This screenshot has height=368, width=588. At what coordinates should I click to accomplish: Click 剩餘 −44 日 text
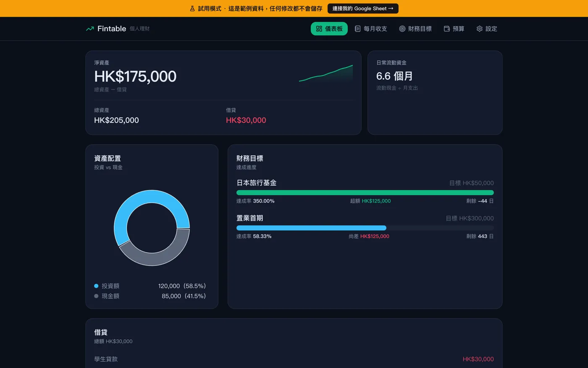point(480,201)
